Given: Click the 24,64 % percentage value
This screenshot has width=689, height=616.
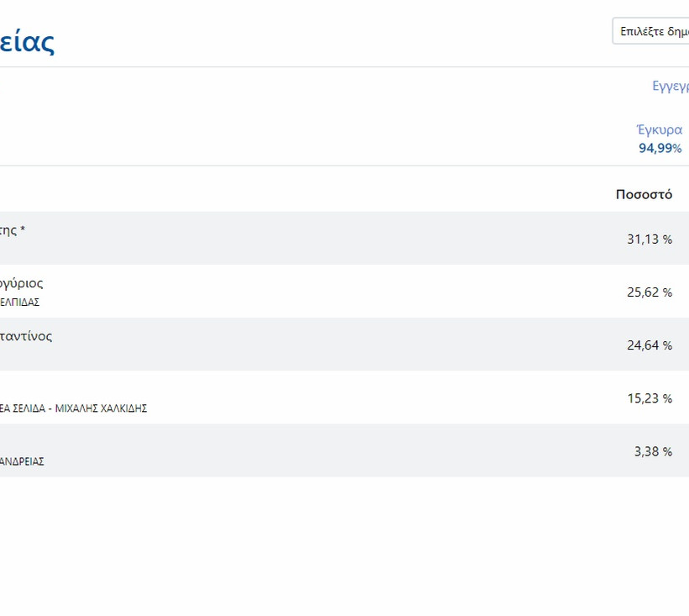Looking at the screenshot, I should (x=649, y=345).
